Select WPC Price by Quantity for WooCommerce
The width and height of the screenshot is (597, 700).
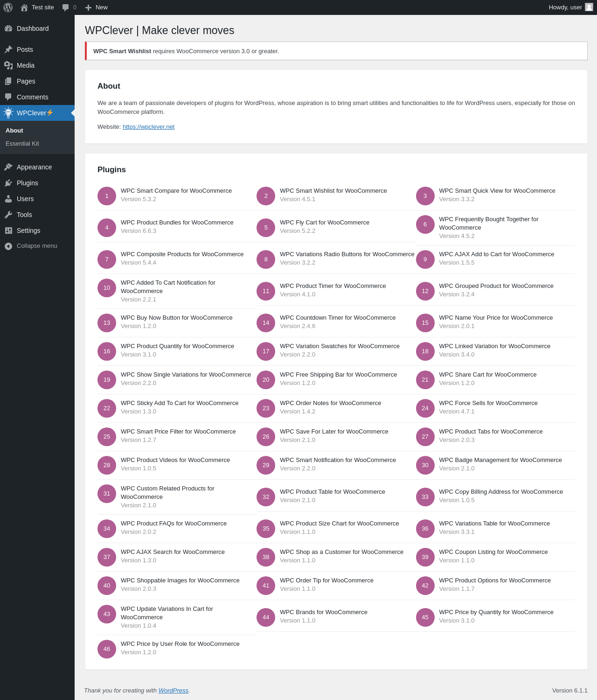[x=496, y=612]
